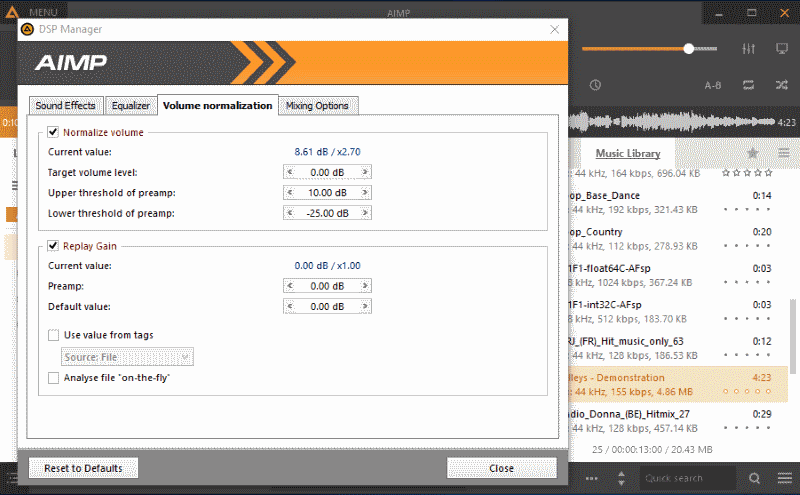Screen dimensions: 800x495
Task: Open the bottom-right hamburger menu icon
Action: pyautogui.click(x=785, y=478)
